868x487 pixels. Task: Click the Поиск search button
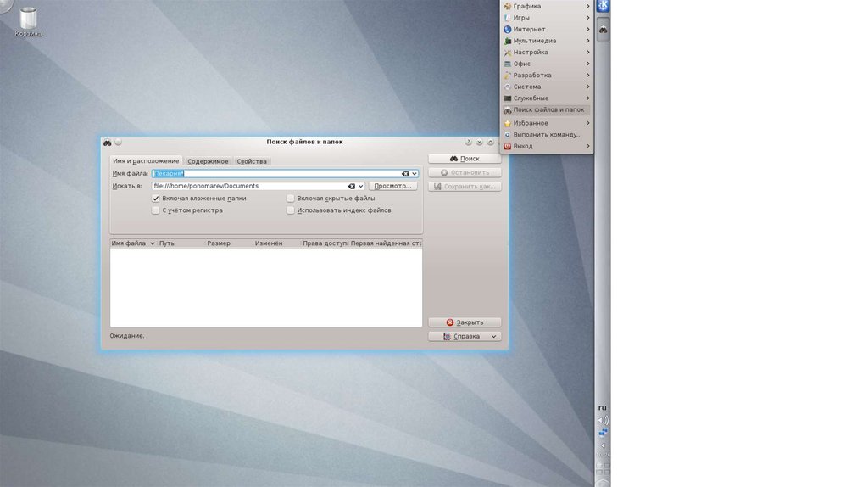point(465,159)
